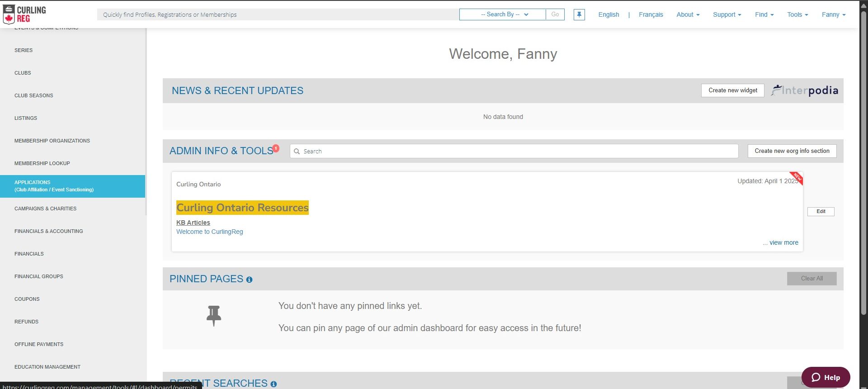Click Clear All pinned pages
This screenshot has height=389, width=868.
pyautogui.click(x=812, y=279)
